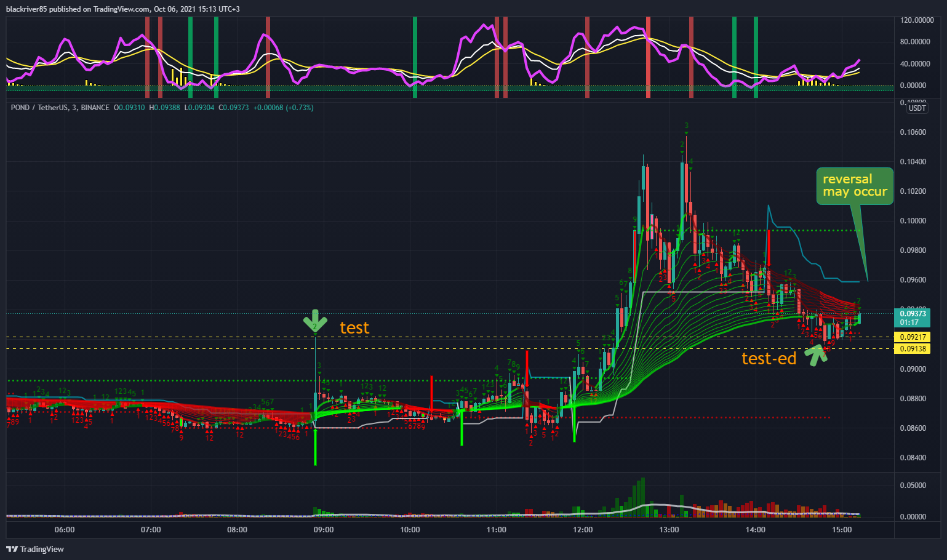Click the yellow price label 0.09217
This screenshot has height=560, width=947.
click(x=913, y=337)
